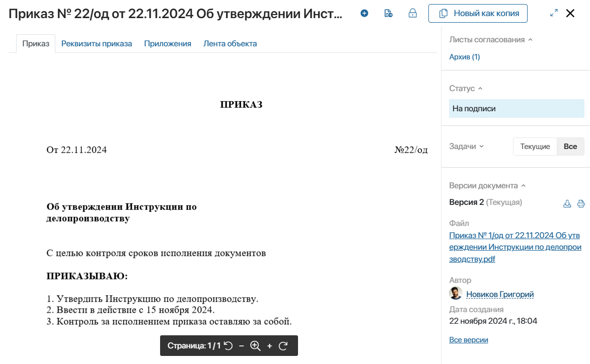Viewport: 590px width, 364px height.
Task: Click the 'Страница: 1 / 1' page indicator
Action: tap(194, 345)
